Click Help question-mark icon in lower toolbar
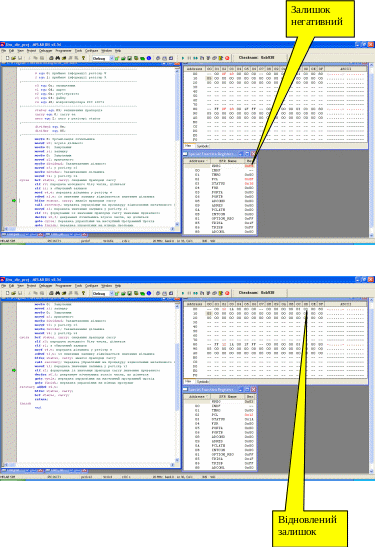The image size is (375, 547). click(83, 293)
